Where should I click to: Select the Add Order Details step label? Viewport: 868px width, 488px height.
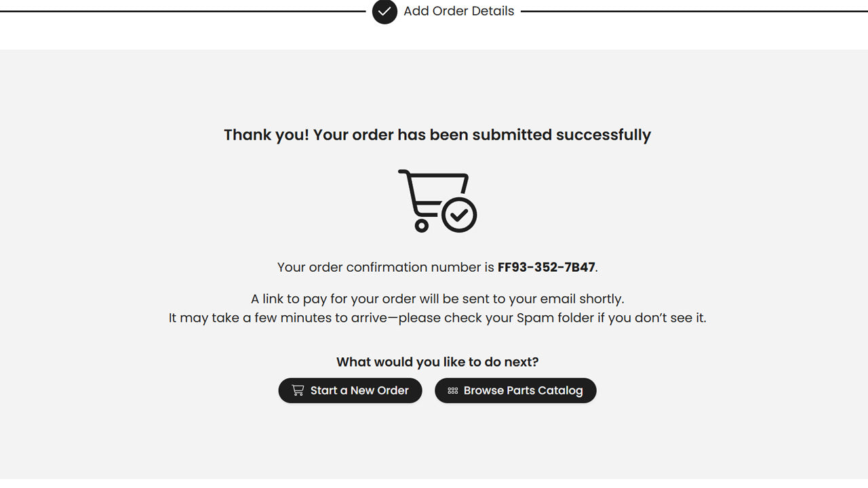458,12
